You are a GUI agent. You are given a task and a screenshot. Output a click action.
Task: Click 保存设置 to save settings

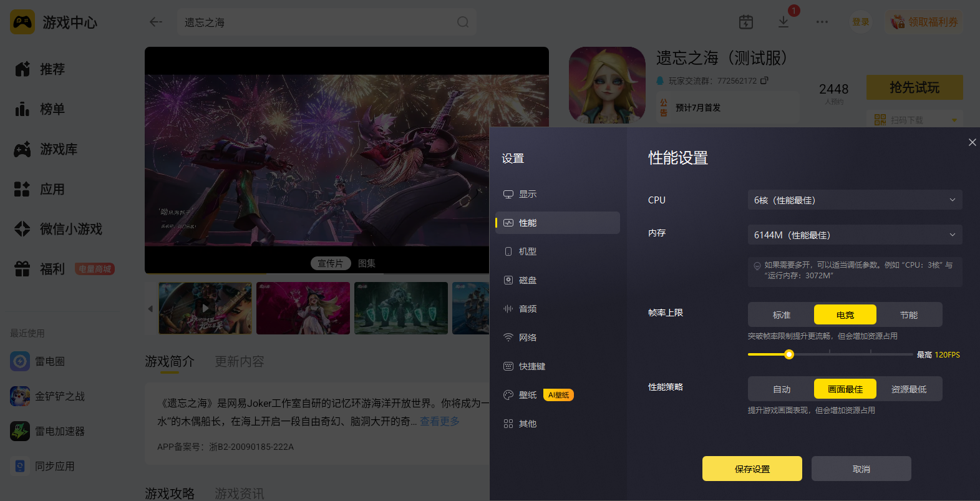(752, 469)
